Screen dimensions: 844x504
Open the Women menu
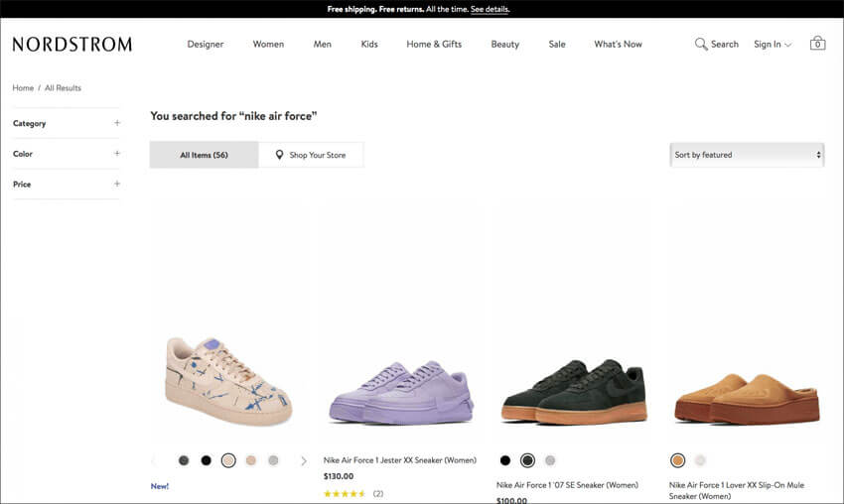(x=268, y=44)
